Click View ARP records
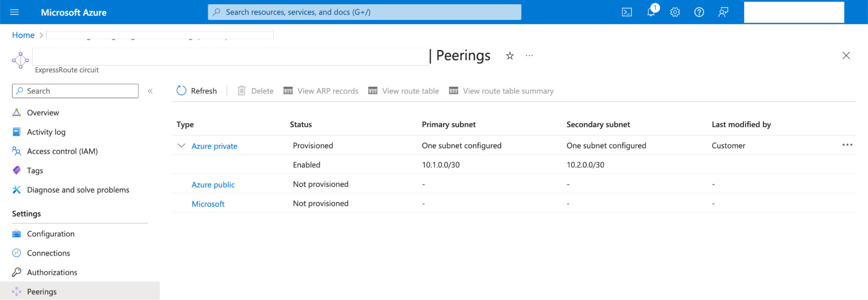 (x=321, y=91)
